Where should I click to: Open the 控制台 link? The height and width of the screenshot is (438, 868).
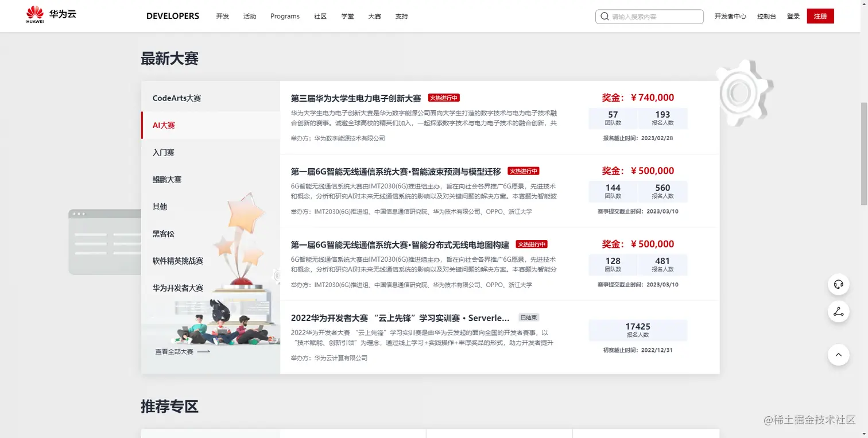click(x=766, y=17)
